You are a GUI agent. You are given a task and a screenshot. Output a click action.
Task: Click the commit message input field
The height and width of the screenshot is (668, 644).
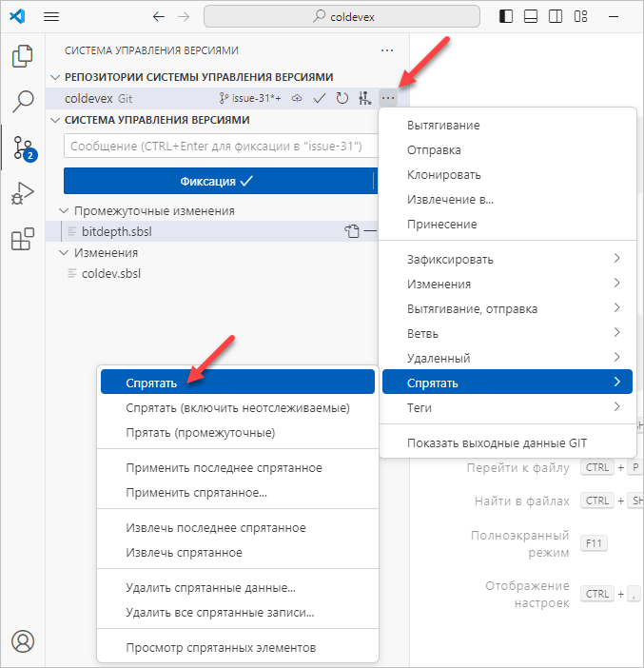(219, 147)
